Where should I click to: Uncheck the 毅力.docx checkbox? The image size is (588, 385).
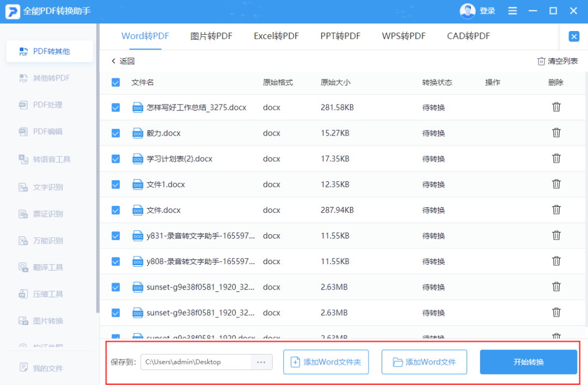click(116, 133)
